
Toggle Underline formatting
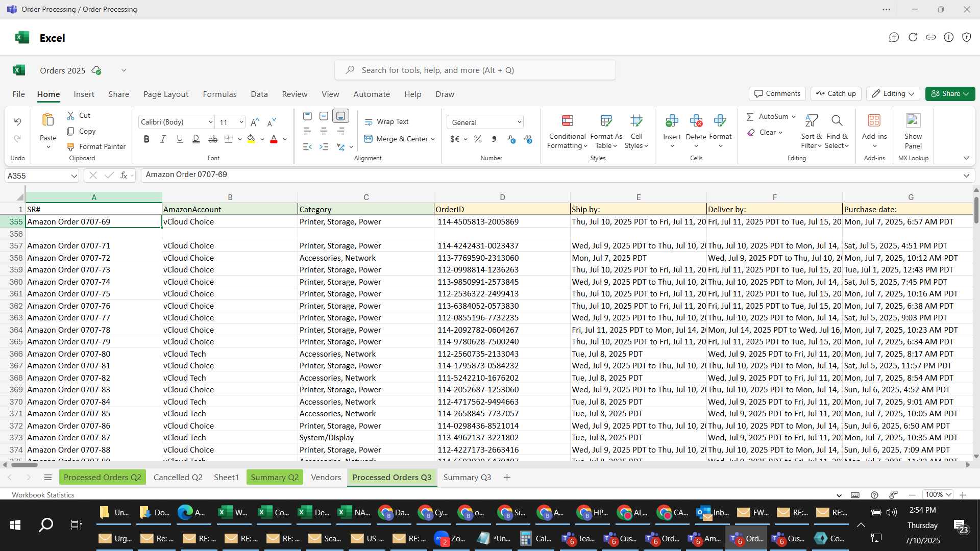(x=179, y=139)
